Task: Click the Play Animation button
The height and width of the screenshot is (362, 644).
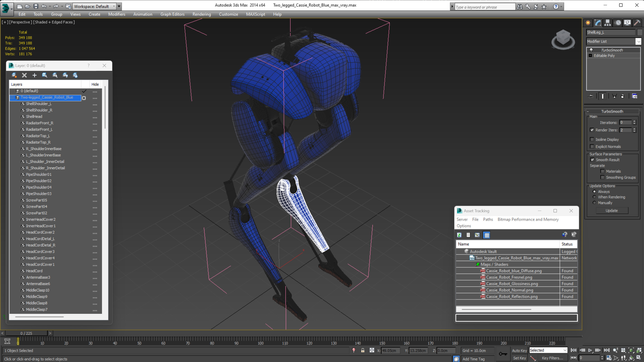Action: click(x=590, y=350)
